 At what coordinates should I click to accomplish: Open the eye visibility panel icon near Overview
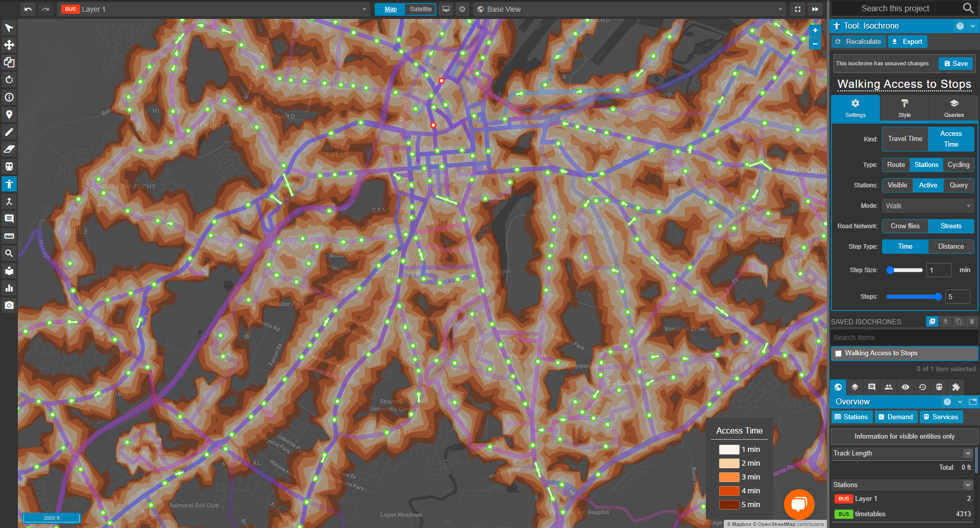click(x=905, y=387)
